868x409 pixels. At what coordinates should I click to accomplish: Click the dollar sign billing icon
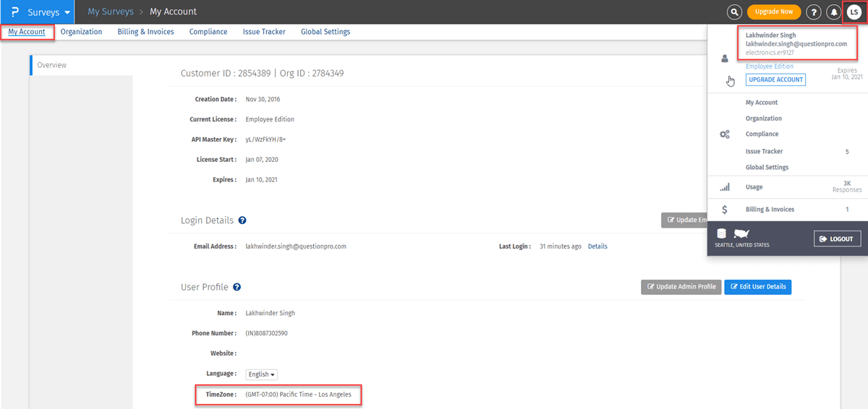click(x=725, y=210)
